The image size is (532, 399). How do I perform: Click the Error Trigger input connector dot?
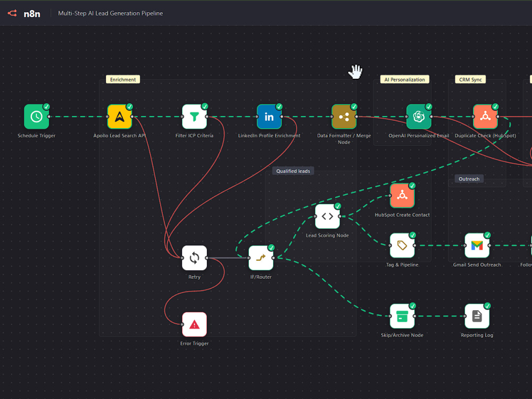(x=182, y=325)
